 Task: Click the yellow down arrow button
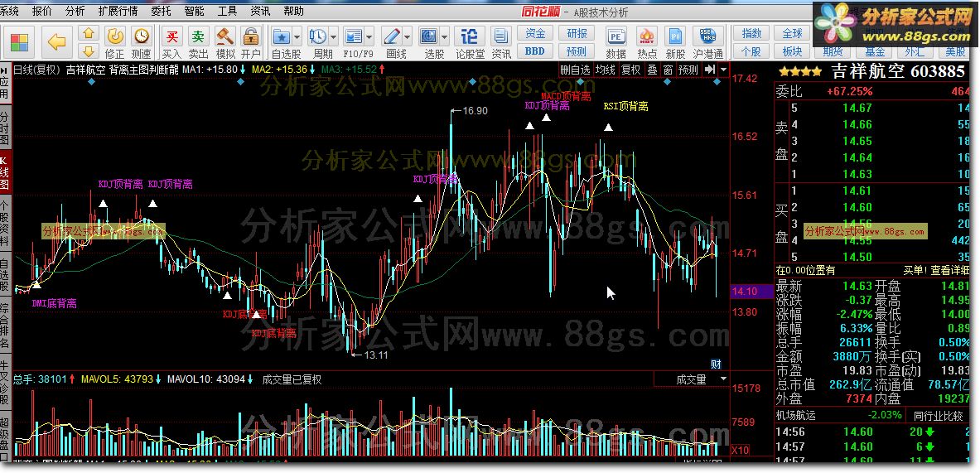pos(89,51)
